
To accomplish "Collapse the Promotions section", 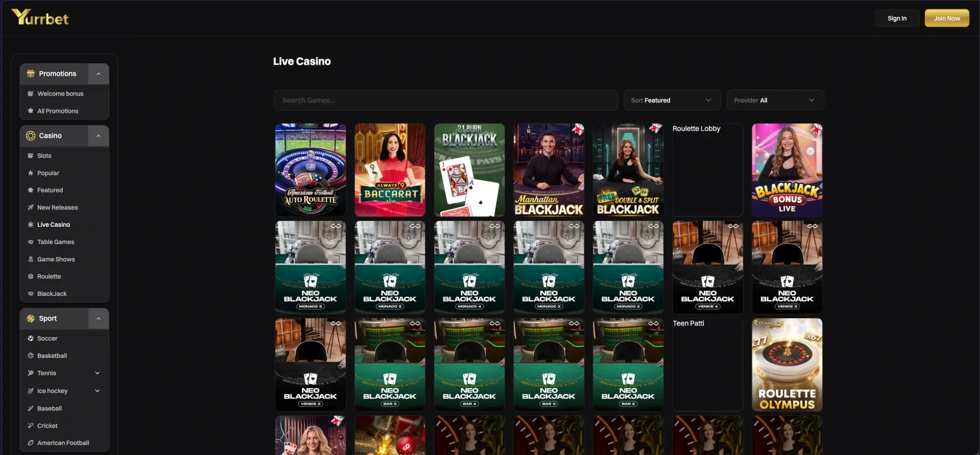I will pyautogui.click(x=99, y=73).
